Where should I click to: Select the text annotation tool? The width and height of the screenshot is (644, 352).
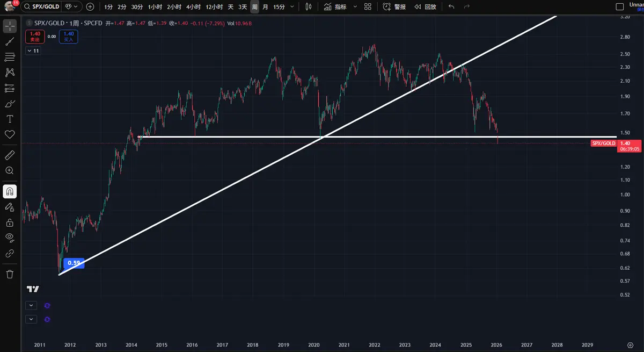[10, 119]
